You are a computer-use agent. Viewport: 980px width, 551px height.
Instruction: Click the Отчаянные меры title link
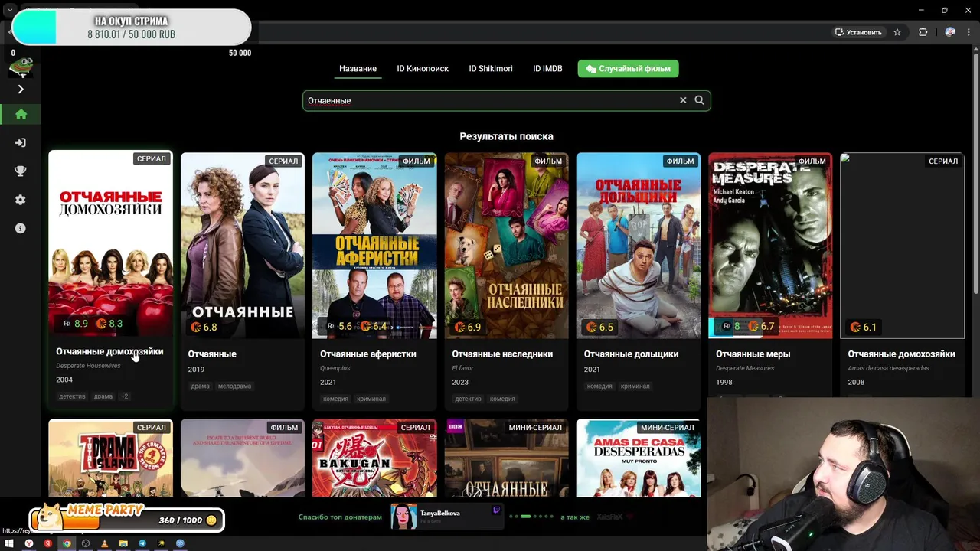[x=753, y=354]
